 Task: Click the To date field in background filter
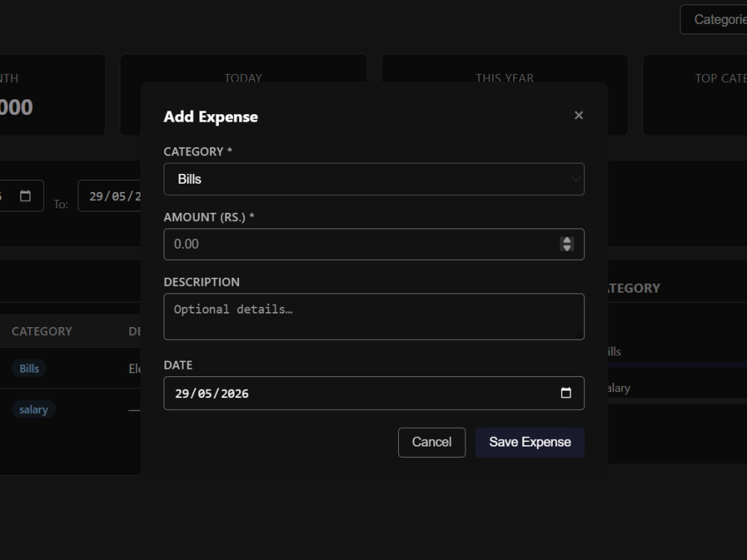click(110, 196)
